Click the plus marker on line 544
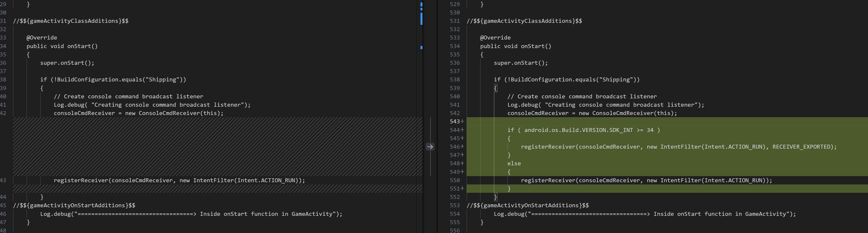Image resolution: width=868 pixels, height=233 pixels. coord(462,130)
